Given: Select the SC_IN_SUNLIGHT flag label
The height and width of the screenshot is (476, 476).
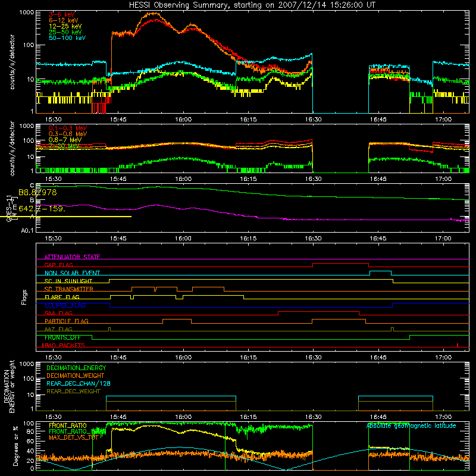Looking at the screenshot, I should tap(68, 281).
